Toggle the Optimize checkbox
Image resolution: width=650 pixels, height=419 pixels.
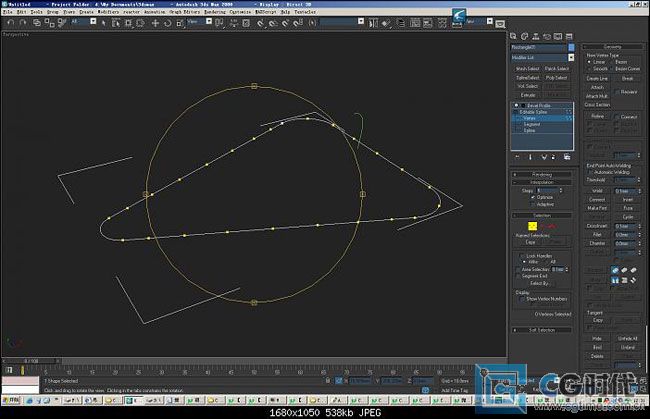533,197
